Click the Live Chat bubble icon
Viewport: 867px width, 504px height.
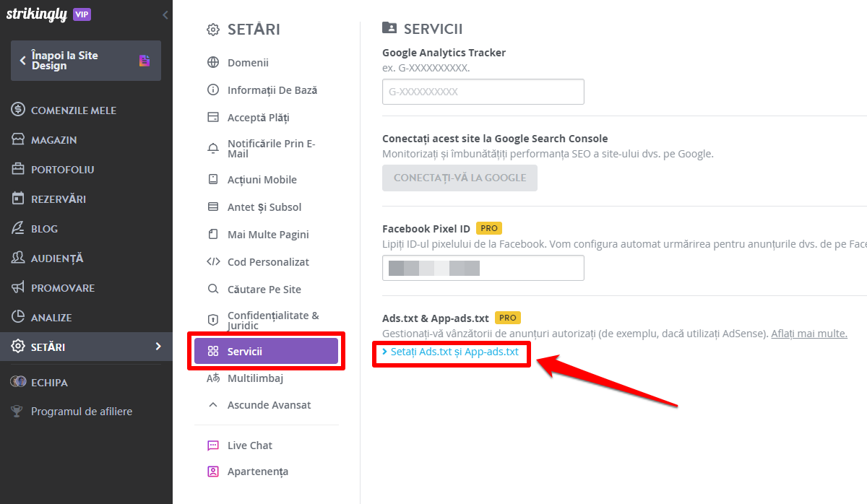pyautogui.click(x=213, y=446)
